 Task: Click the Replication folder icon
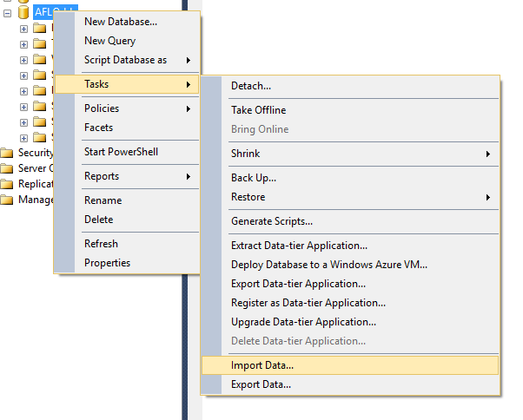point(7,184)
